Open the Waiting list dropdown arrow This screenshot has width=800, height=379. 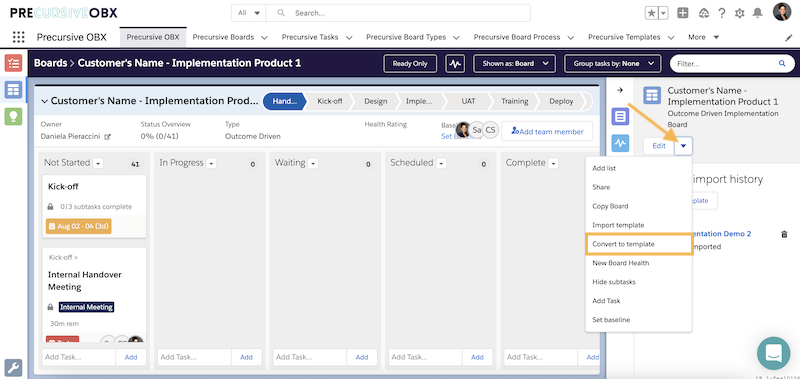tap(313, 164)
